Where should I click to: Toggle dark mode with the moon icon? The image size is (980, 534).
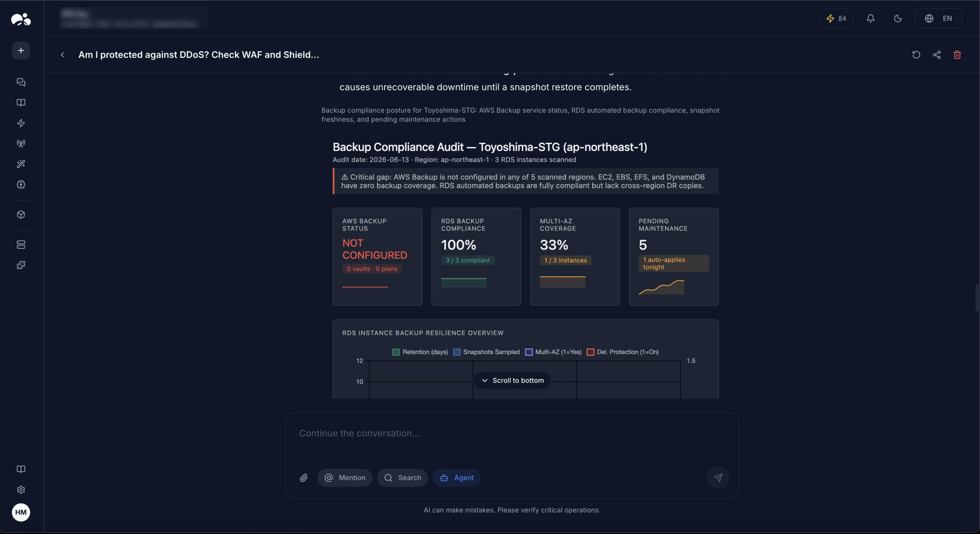click(x=898, y=18)
